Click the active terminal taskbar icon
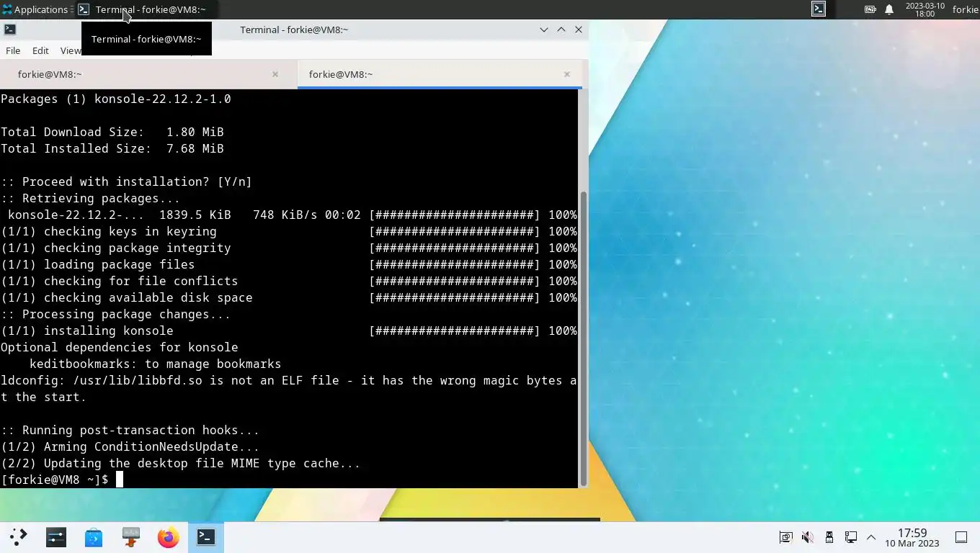The height and width of the screenshot is (553, 980). 206,537
